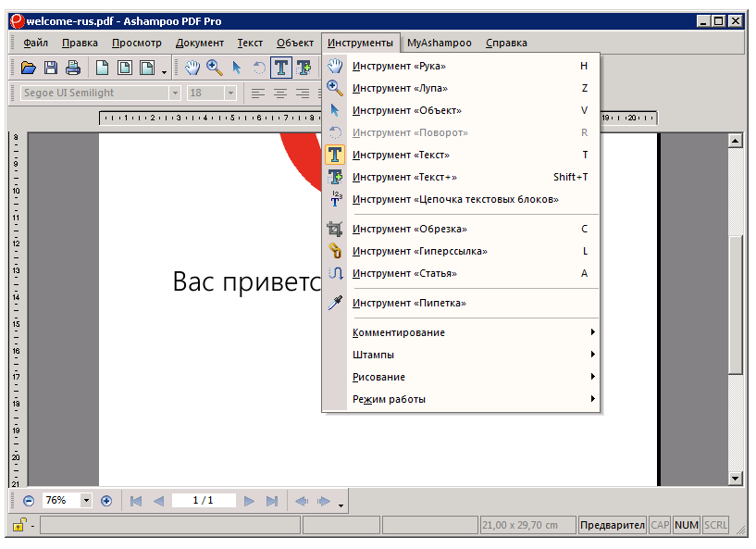Click the vertical scrollbar up arrow
Screen dimensions: 756x549
735,142
